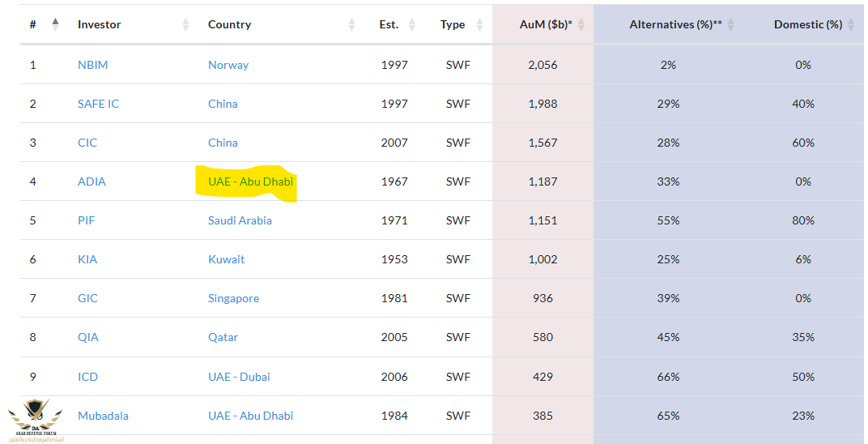Sort by Type column arrows

pyautogui.click(x=479, y=24)
